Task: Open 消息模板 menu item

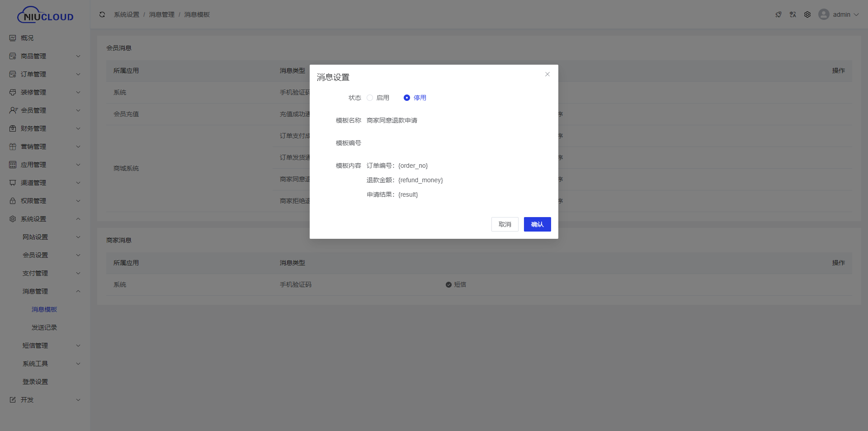Action: (44, 309)
